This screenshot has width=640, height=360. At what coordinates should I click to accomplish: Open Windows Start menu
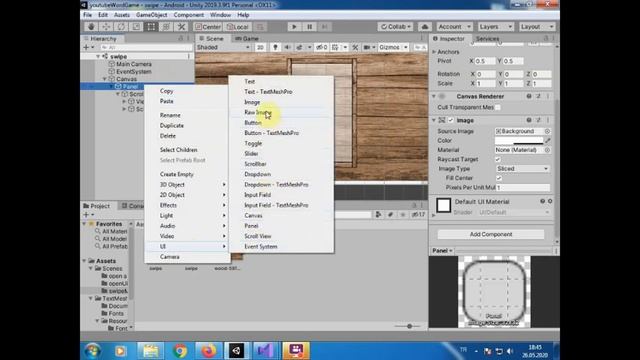coord(93,351)
